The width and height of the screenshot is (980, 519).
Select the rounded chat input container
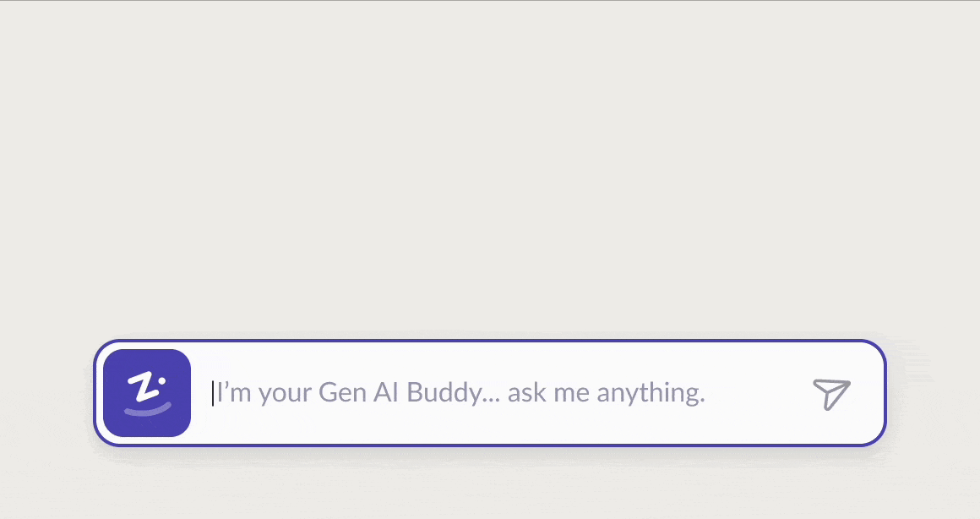[490, 392]
